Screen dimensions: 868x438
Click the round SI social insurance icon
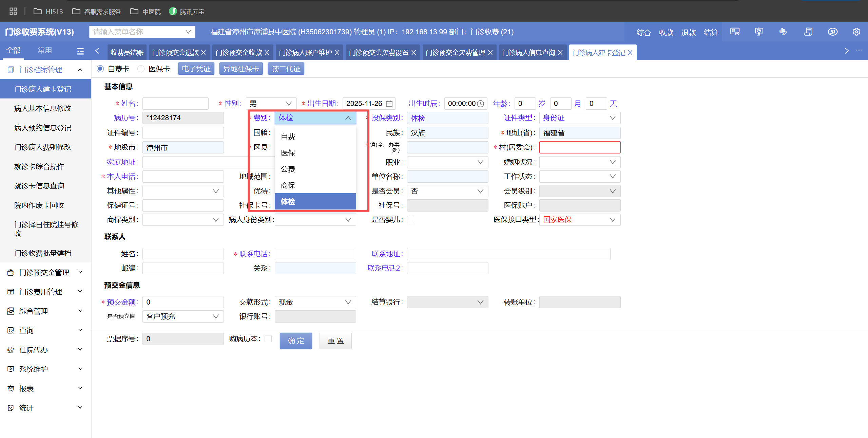(832, 32)
